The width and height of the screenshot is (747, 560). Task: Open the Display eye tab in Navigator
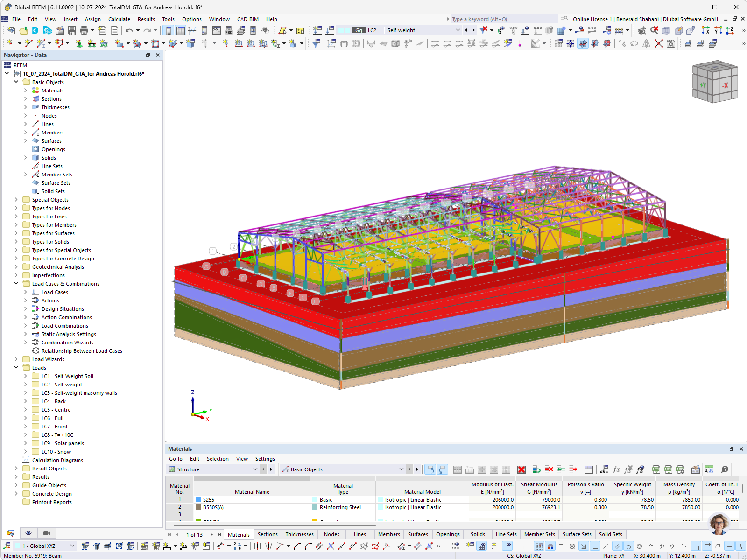[28, 533]
